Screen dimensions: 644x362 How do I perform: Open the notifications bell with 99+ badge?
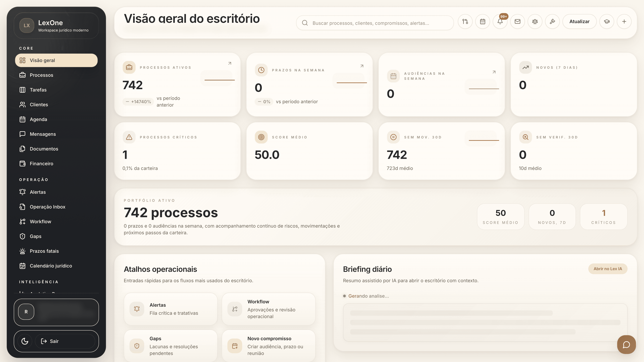tap(500, 21)
